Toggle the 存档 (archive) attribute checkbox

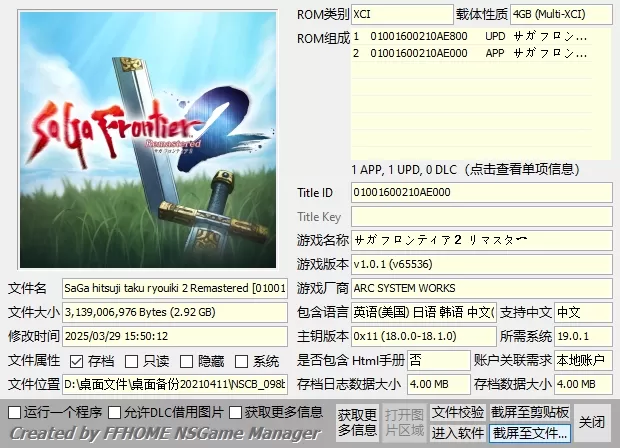(x=78, y=361)
